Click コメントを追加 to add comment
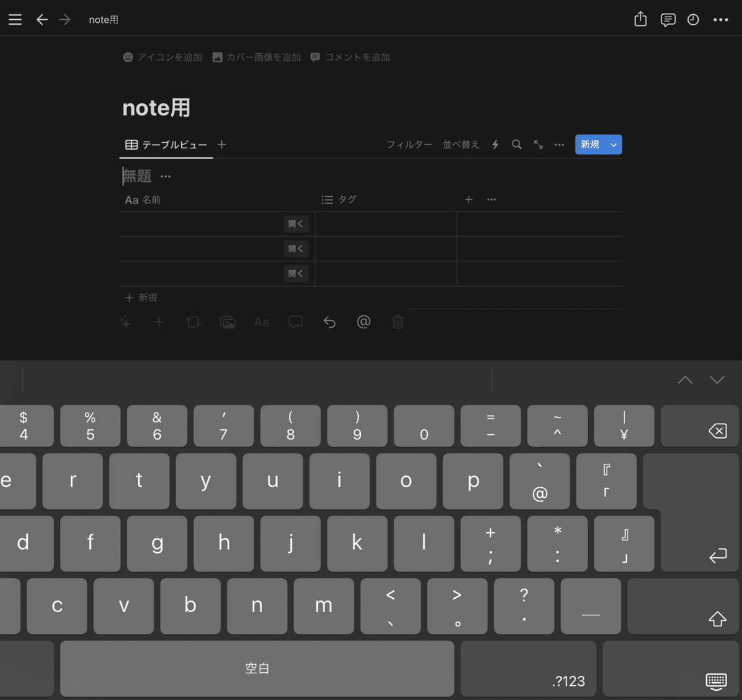This screenshot has height=700, width=742. click(350, 57)
